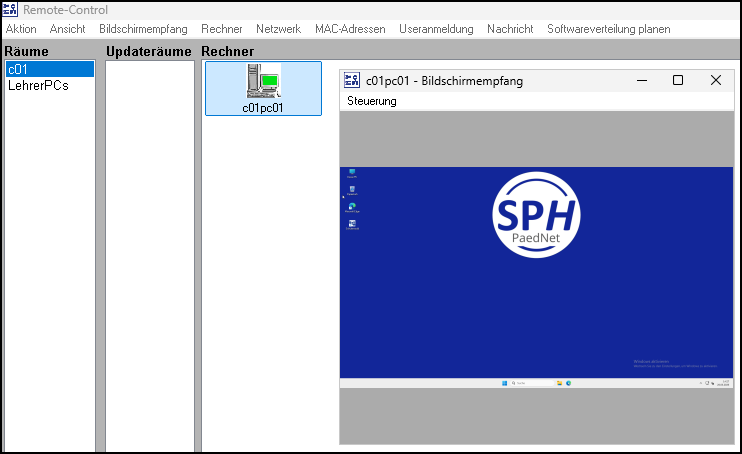Click the Papierkorb icon on remote desktop
The height and width of the screenshot is (454, 742).
[352, 190]
